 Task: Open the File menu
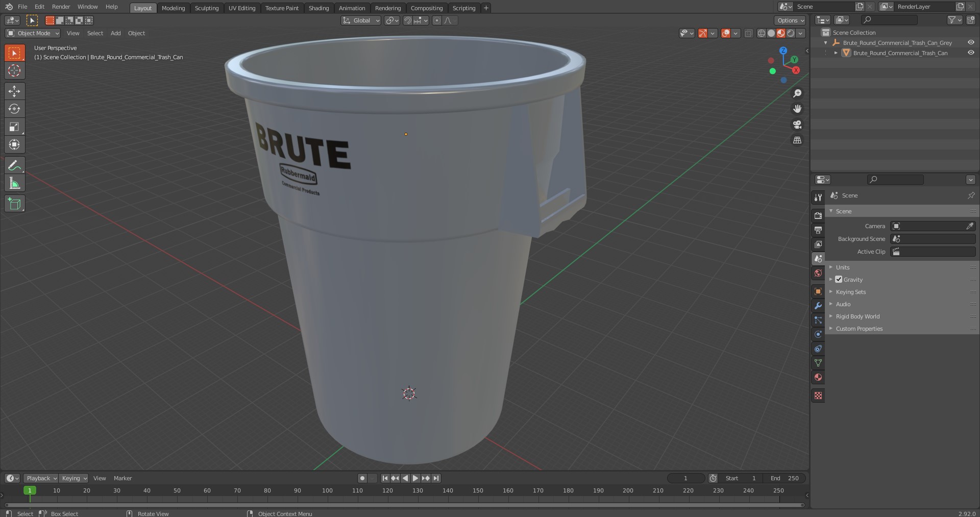tap(22, 7)
